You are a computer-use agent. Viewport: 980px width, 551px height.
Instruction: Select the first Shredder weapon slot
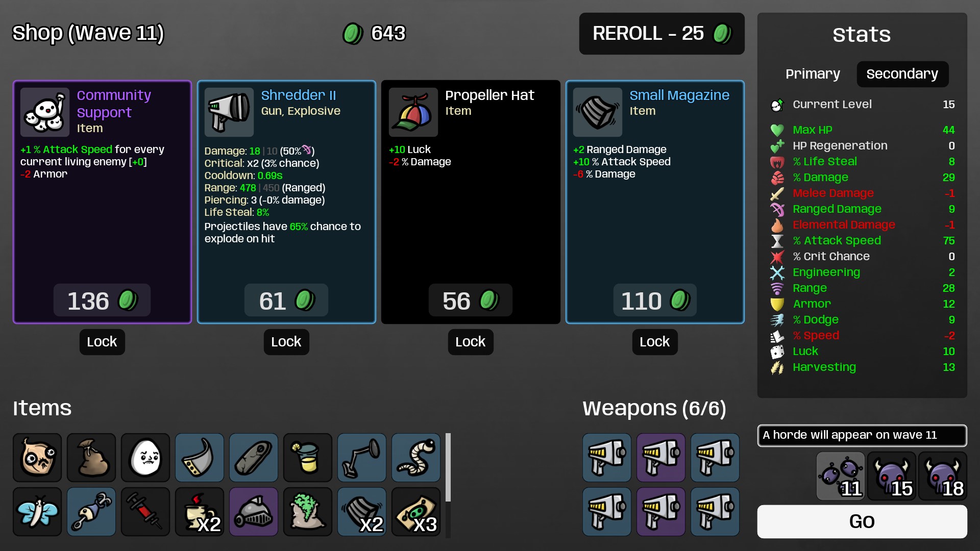607,458
